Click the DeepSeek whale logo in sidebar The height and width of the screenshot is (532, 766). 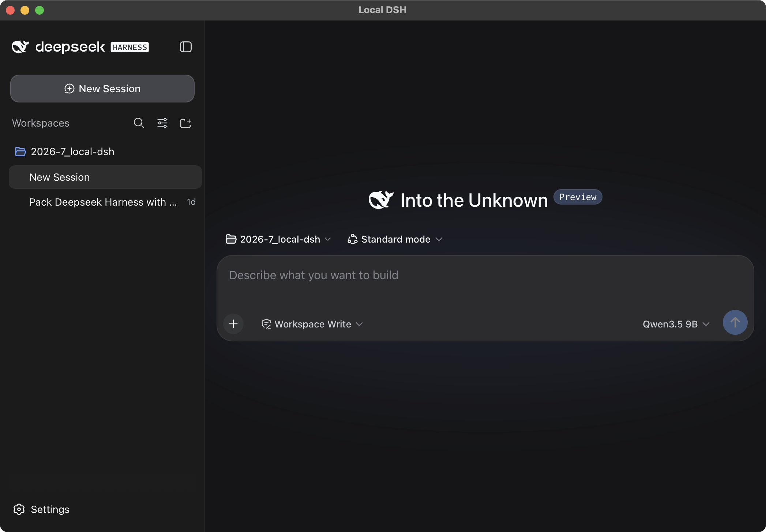(20, 47)
